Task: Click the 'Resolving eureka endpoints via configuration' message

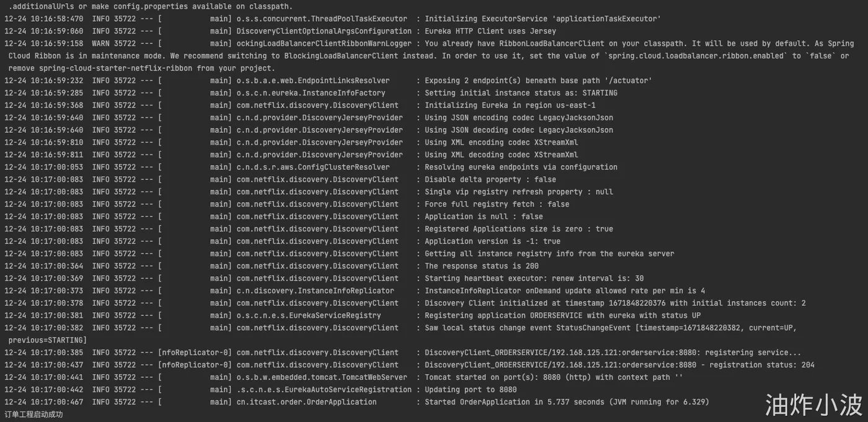Action: tap(521, 168)
